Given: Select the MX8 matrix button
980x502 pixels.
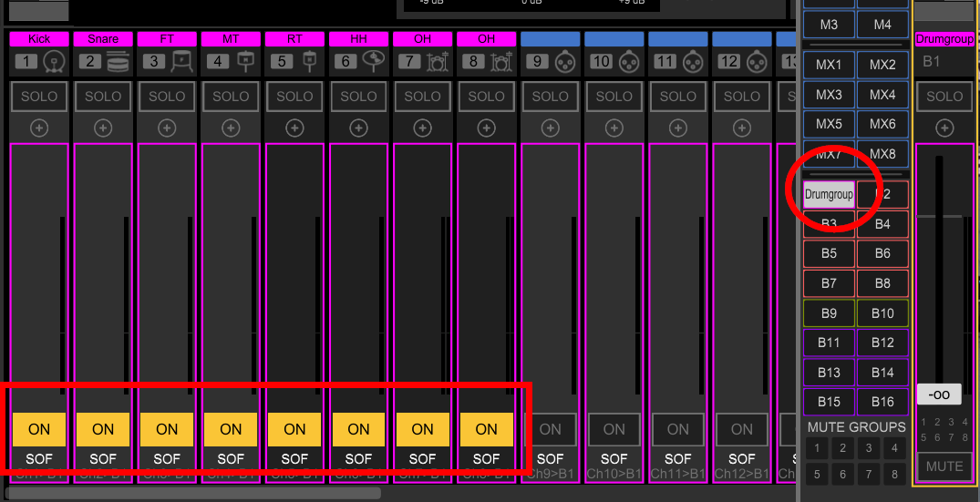Looking at the screenshot, I should click(x=882, y=154).
